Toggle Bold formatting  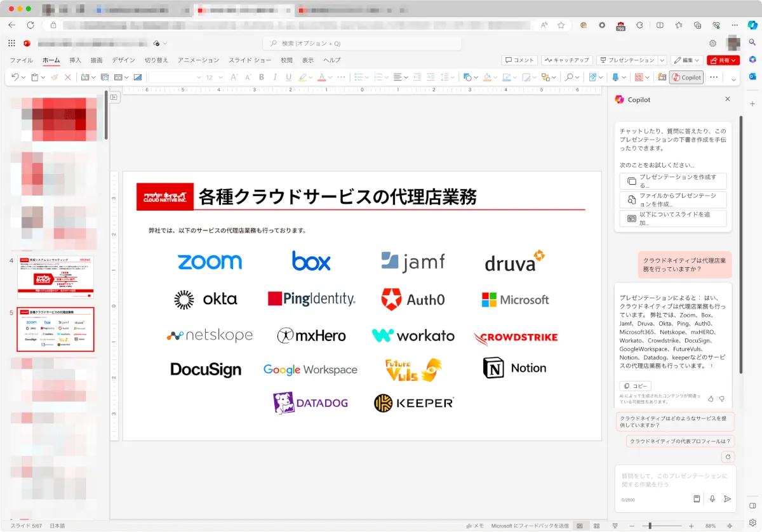pyautogui.click(x=262, y=77)
